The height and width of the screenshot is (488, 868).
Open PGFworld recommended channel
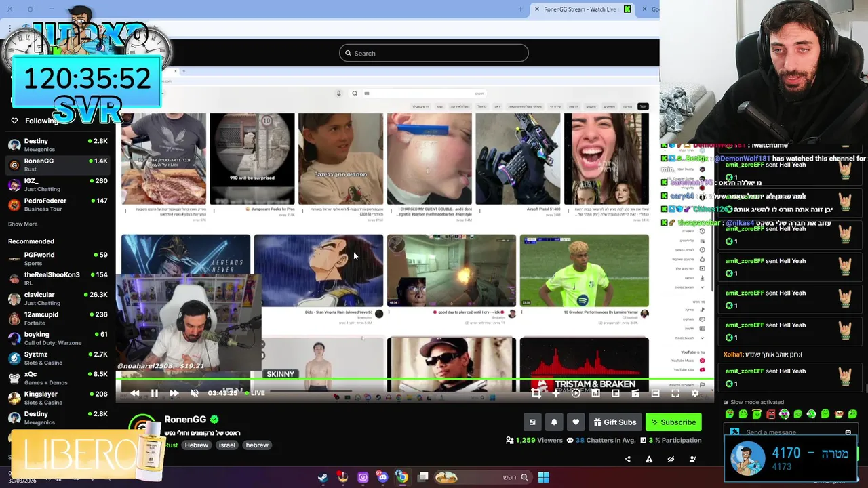click(x=58, y=259)
